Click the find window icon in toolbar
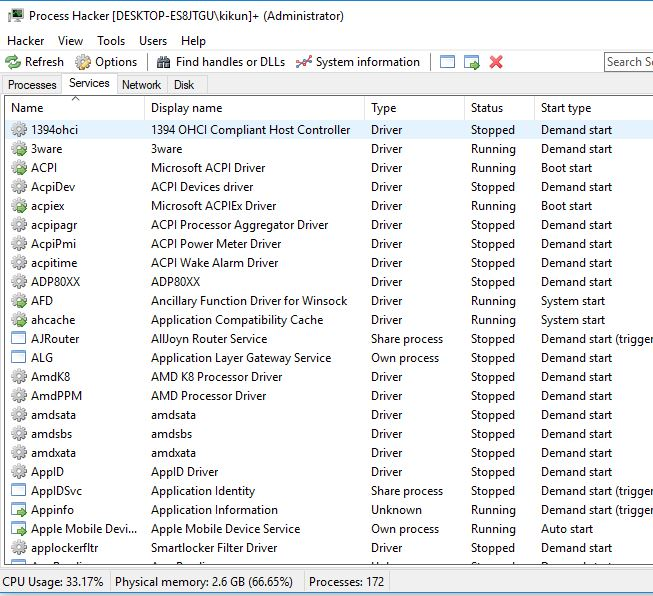Viewport: 653px width, 596px height. click(x=447, y=62)
